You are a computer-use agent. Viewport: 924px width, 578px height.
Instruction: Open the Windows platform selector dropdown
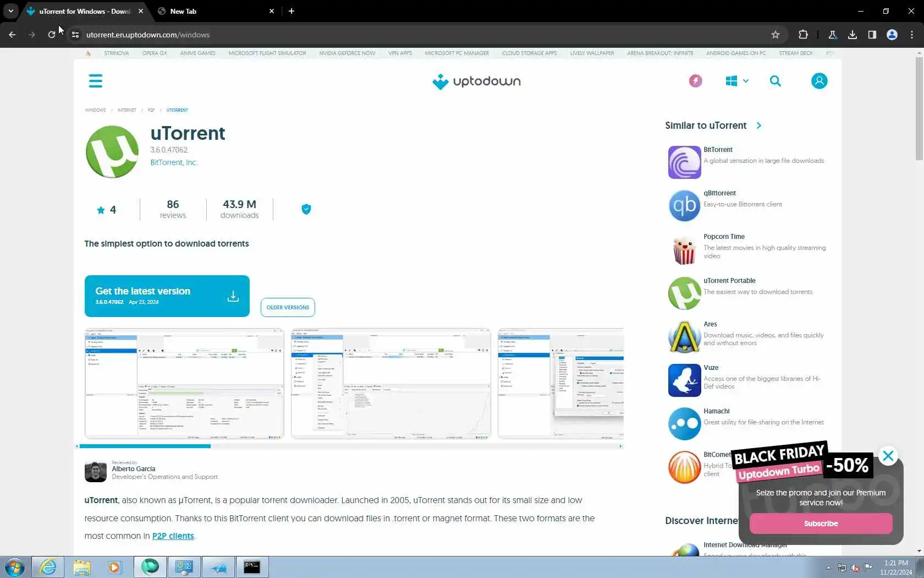point(737,81)
